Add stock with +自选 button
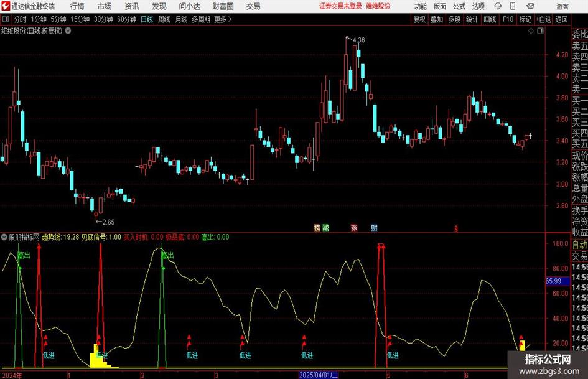This screenshot has height=379, width=588. coord(544,19)
